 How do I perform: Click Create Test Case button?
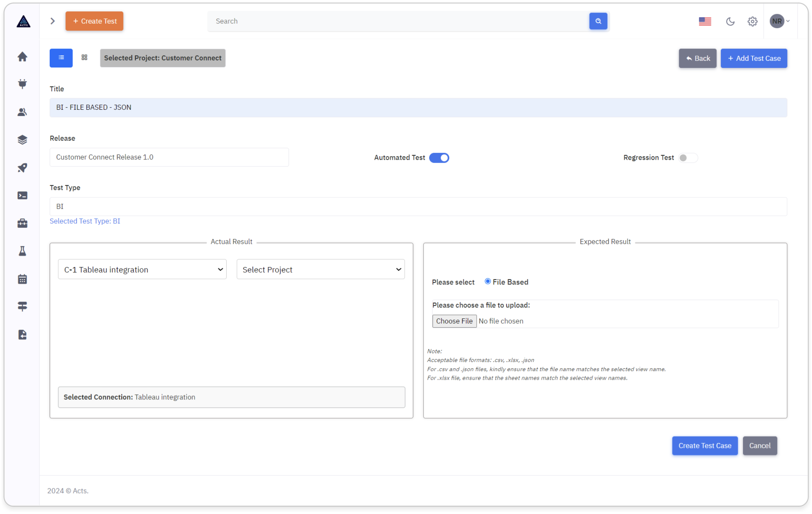(x=705, y=446)
